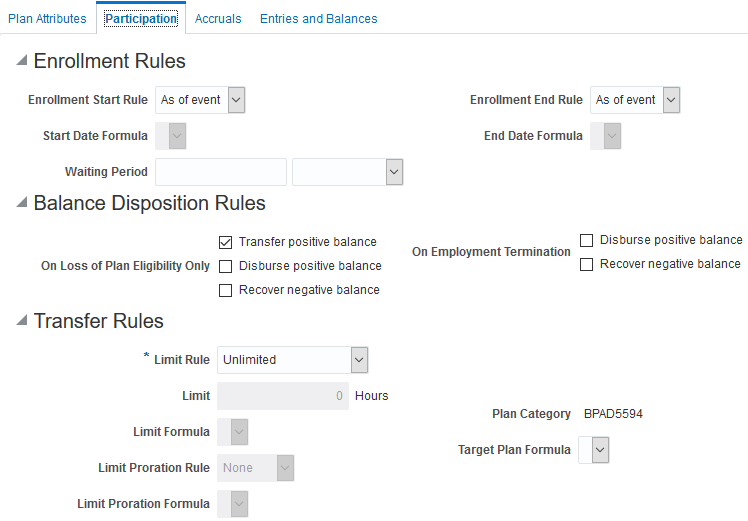Screen dimensions: 748x521
Task: Check Disburse positive balance under Loss of Eligibility
Action: click(x=226, y=266)
